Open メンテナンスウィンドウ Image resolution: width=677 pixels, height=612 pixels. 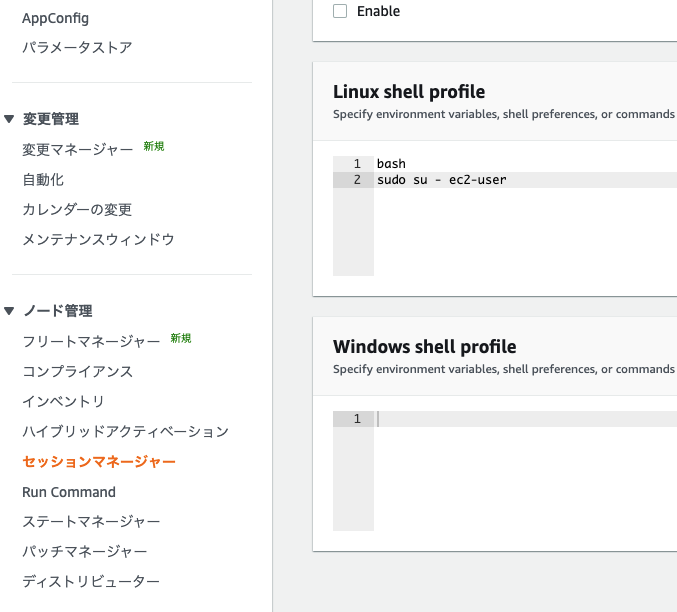point(98,239)
